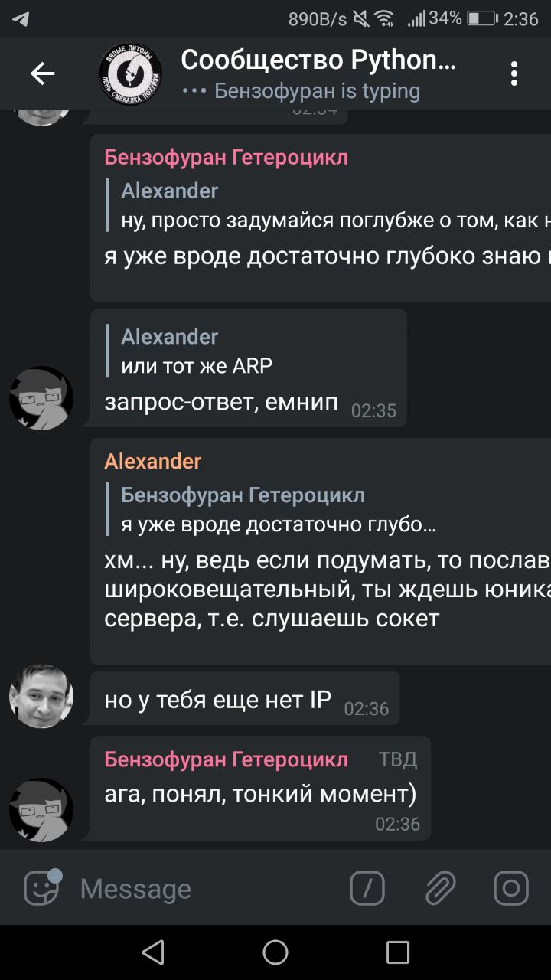Open the three-dot chat options menu
The image size is (551, 980).
[514, 73]
